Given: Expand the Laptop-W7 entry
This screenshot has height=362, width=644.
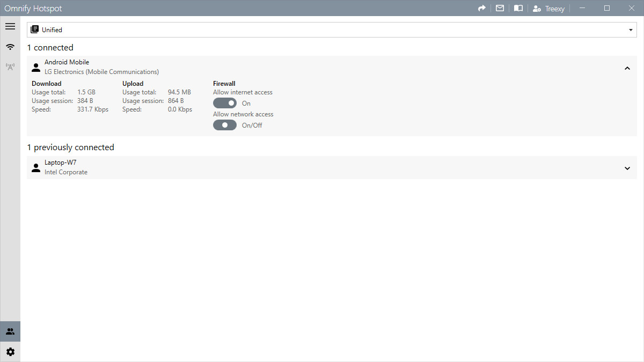Looking at the screenshot, I should 627,168.
